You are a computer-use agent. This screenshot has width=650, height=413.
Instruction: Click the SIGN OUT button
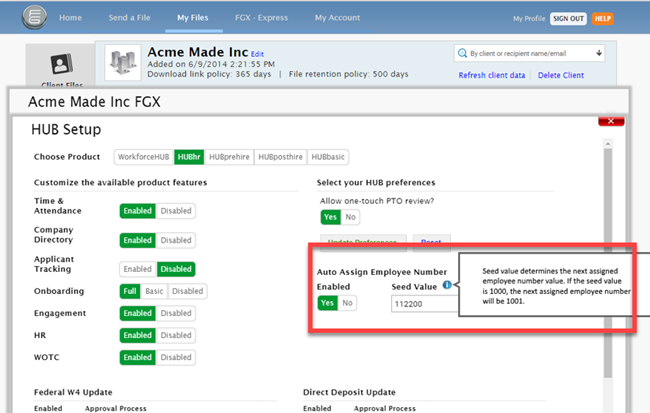click(x=568, y=18)
